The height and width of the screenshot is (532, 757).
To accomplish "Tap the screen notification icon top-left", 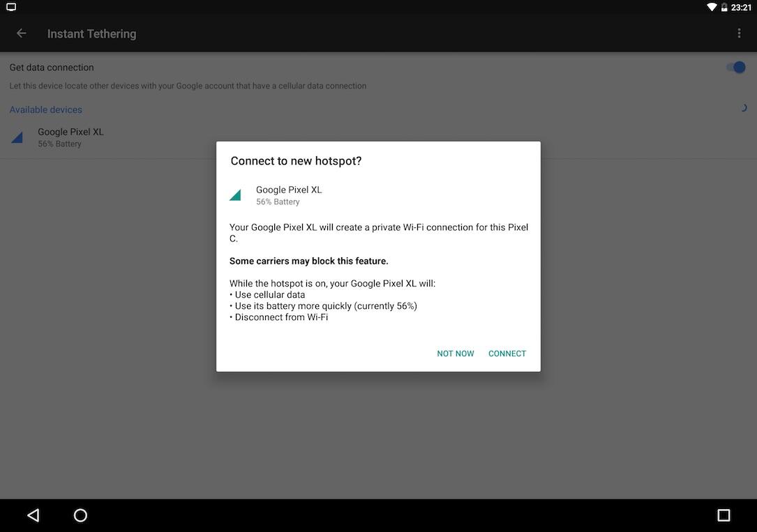I will 11,7.
